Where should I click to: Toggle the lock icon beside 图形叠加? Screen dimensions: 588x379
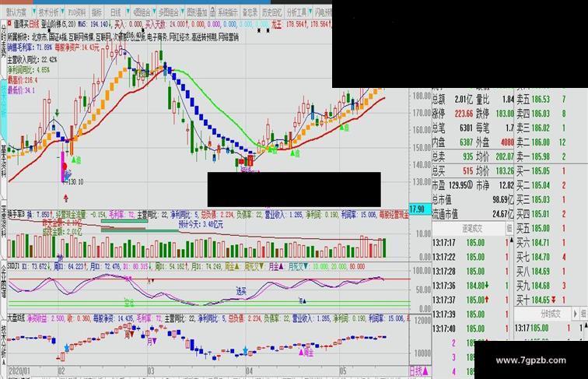pos(212,12)
